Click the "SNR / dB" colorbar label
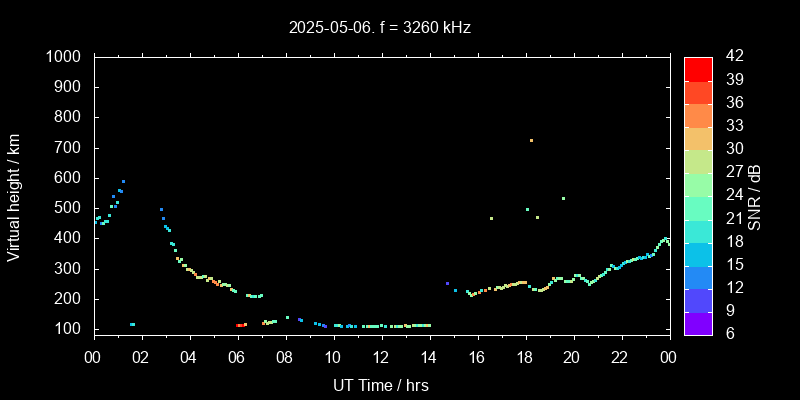Image resolution: width=800 pixels, height=400 pixels. pyautogui.click(x=754, y=195)
